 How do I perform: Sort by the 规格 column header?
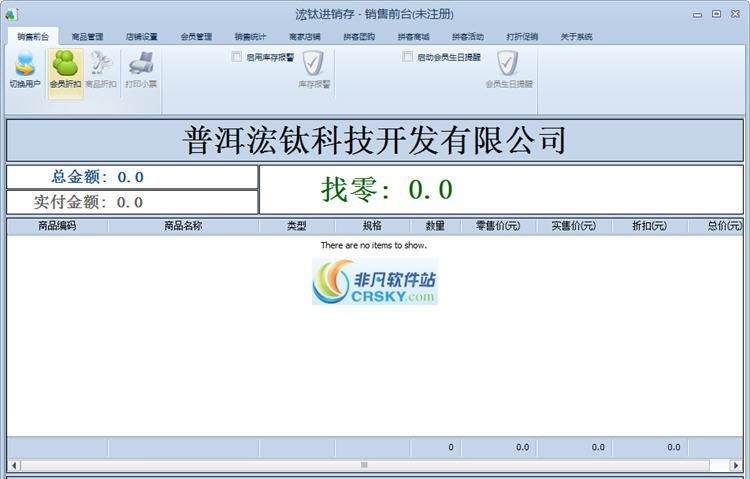(373, 226)
